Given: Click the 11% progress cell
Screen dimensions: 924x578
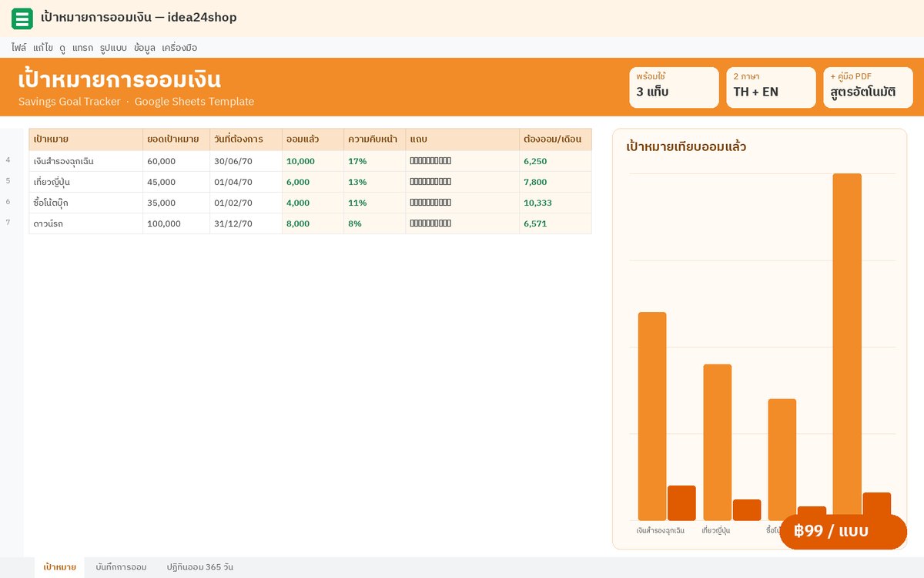Looking at the screenshot, I should point(374,203).
